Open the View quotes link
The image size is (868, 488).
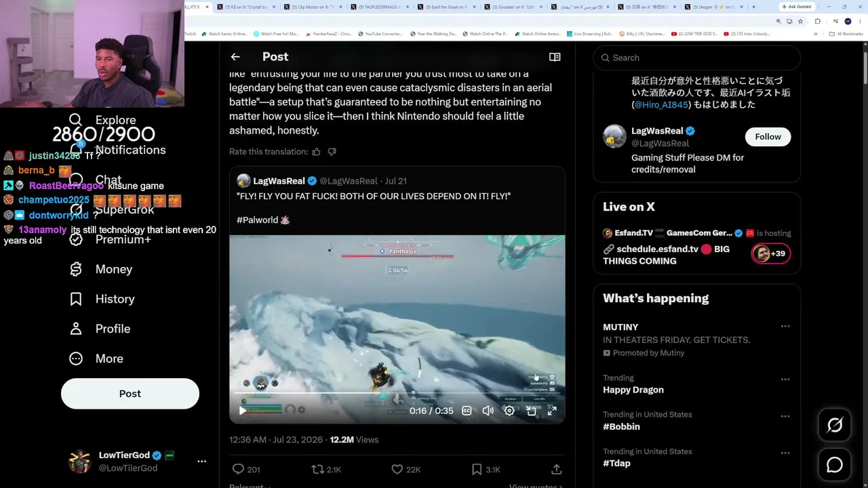click(x=536, y=486)
